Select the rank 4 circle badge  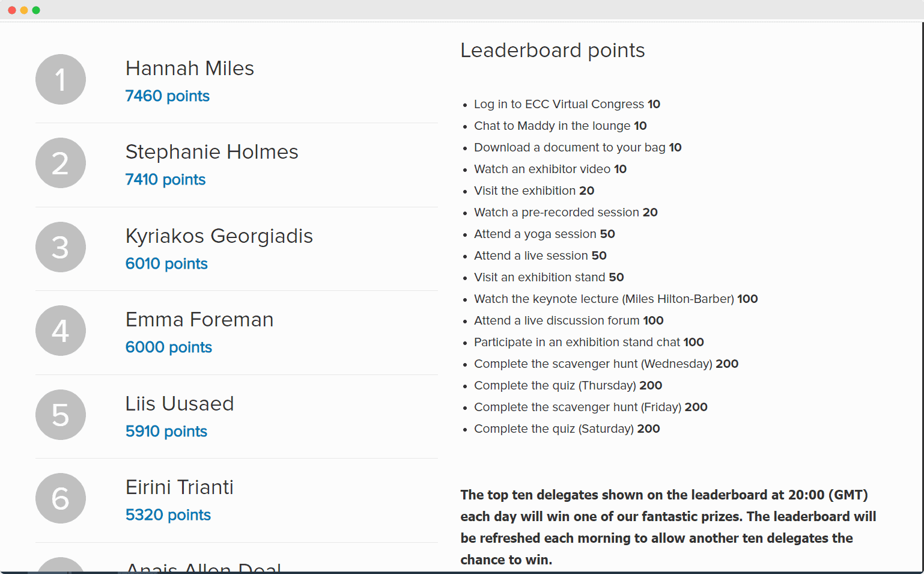tap(60, 330)
